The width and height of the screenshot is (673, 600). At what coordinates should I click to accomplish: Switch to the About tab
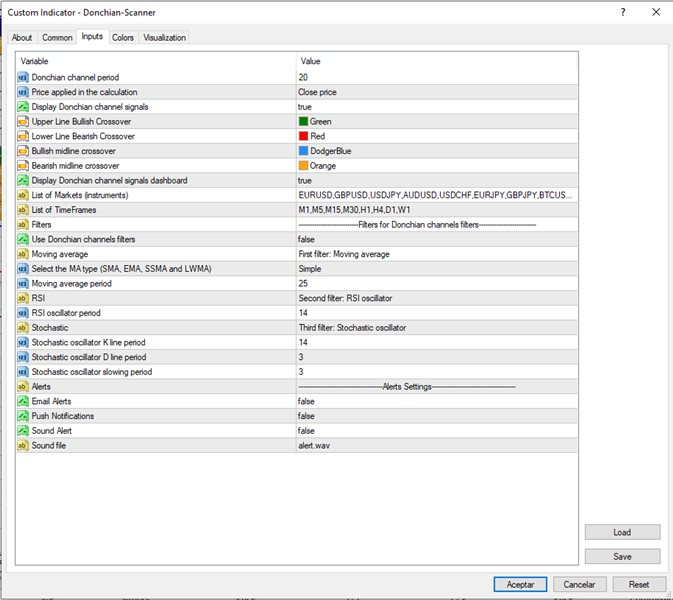22,38
